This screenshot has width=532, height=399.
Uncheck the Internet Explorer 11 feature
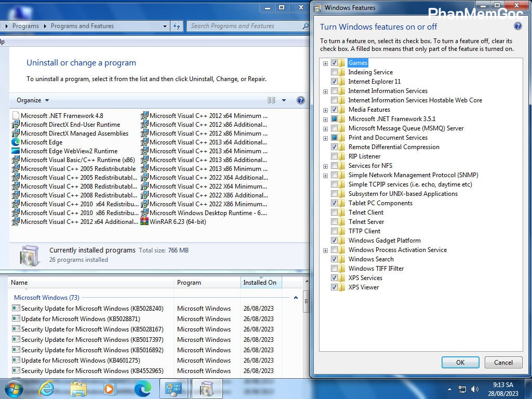point(334,82)
